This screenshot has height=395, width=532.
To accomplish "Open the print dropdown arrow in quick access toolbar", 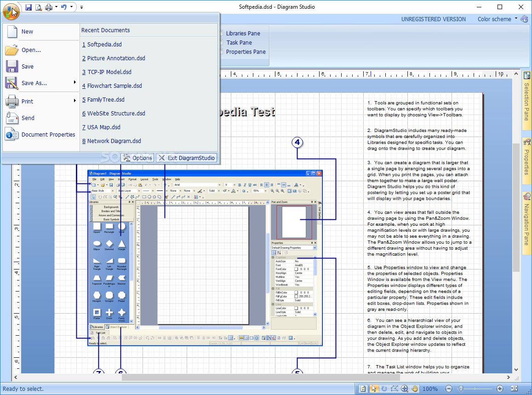I will (x=56, y=7).
